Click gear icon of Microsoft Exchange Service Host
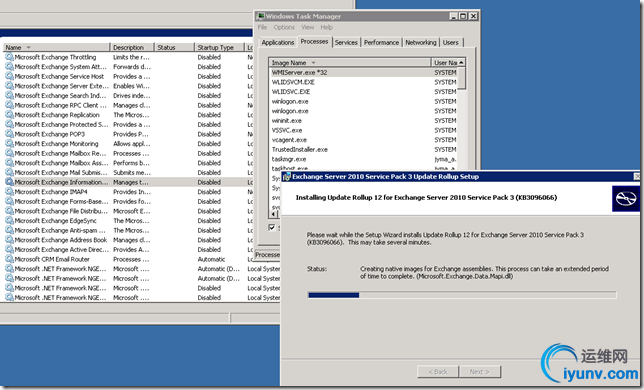 click(9, 76)
